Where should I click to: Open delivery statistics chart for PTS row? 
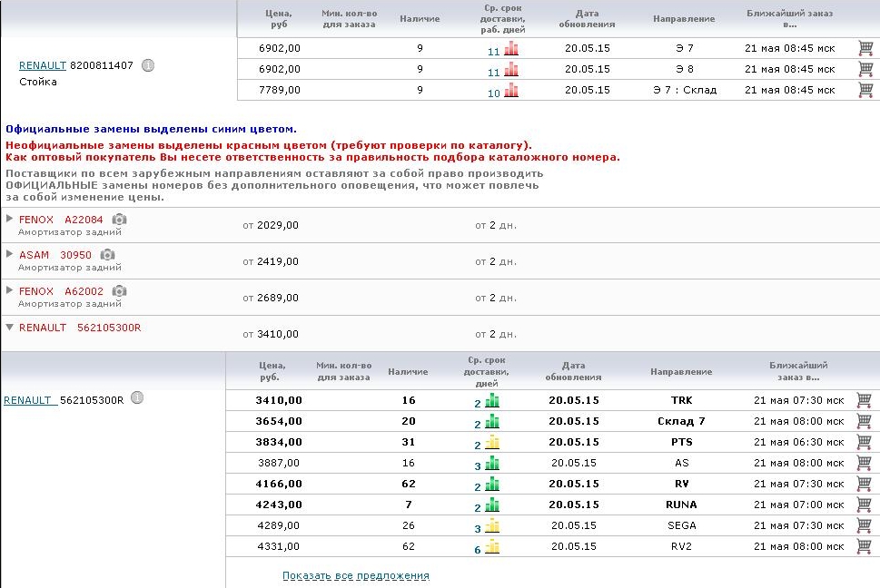tap(492, 442)
